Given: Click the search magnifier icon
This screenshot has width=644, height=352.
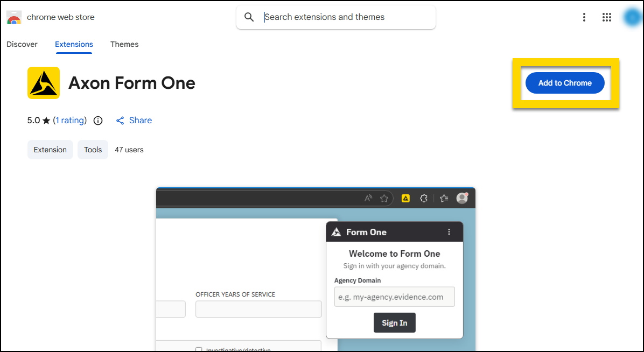Looking at the screenshot, I should point(249,17).
